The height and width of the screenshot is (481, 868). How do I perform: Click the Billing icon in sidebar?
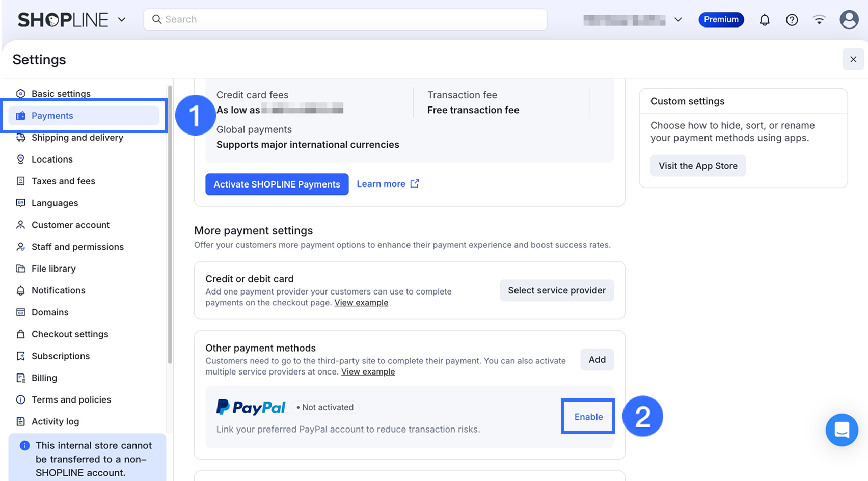tap(21, 378)
